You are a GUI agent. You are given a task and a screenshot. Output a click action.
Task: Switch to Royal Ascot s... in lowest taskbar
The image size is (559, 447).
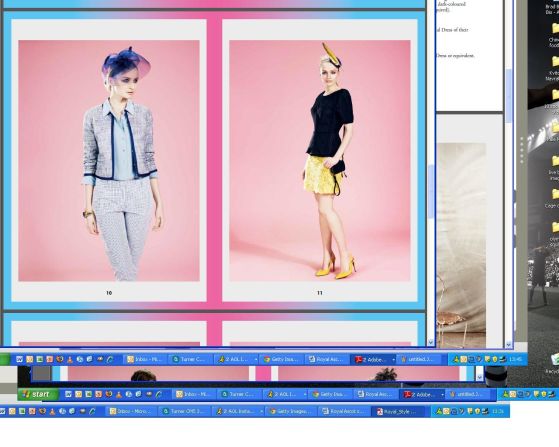[x=344, y=411]
